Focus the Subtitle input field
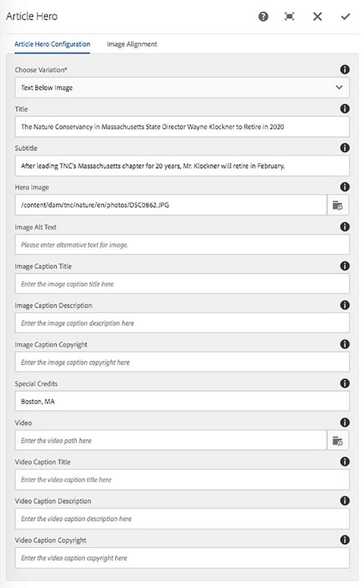 pyautogui.click(x=182, y=166)
